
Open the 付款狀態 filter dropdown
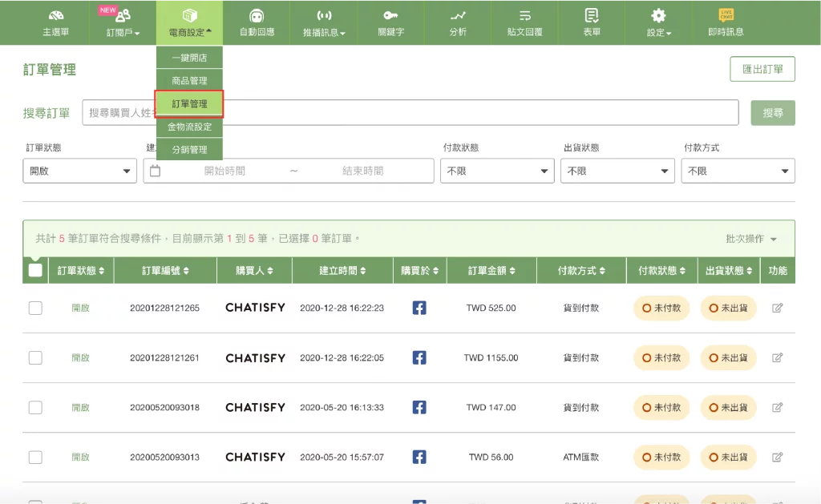point(497,171)
